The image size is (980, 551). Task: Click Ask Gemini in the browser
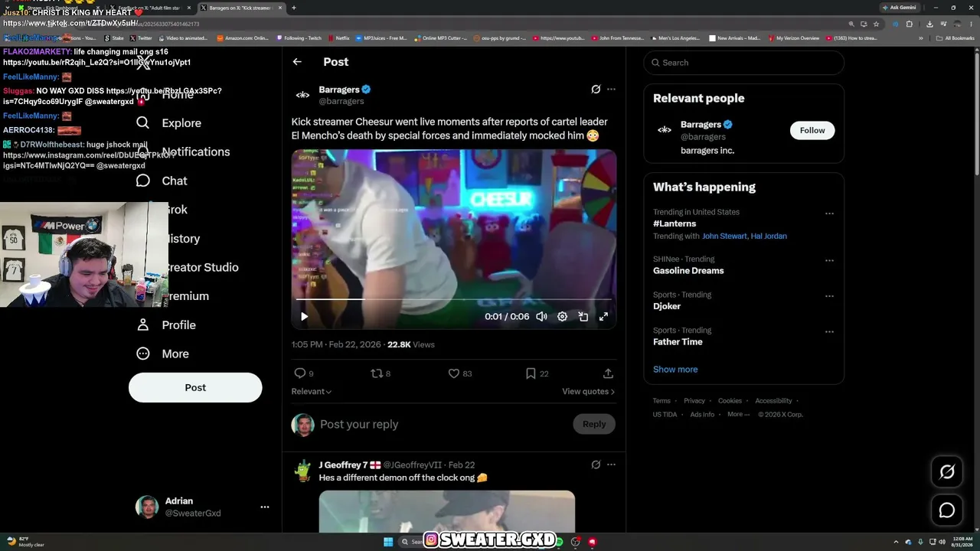click(x=899, y=8)
